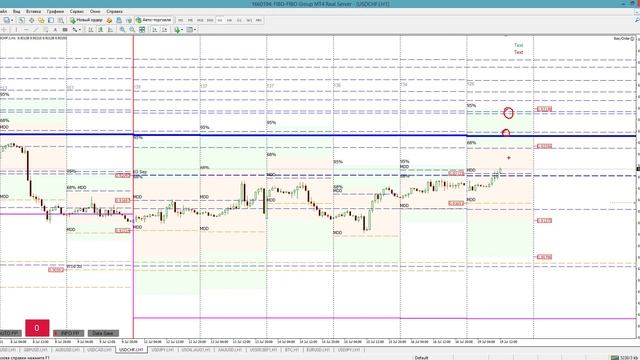Image resolution: width=640 pixels, height=360 pixels.
Task: Switch to the AUDUSD,H1 chart tab
Action: point(67,350)
